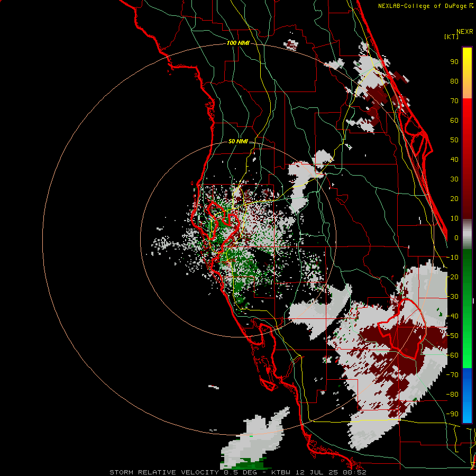
Task: Click the 80 value on the velocity scale
Action: [x=454, y=81]
